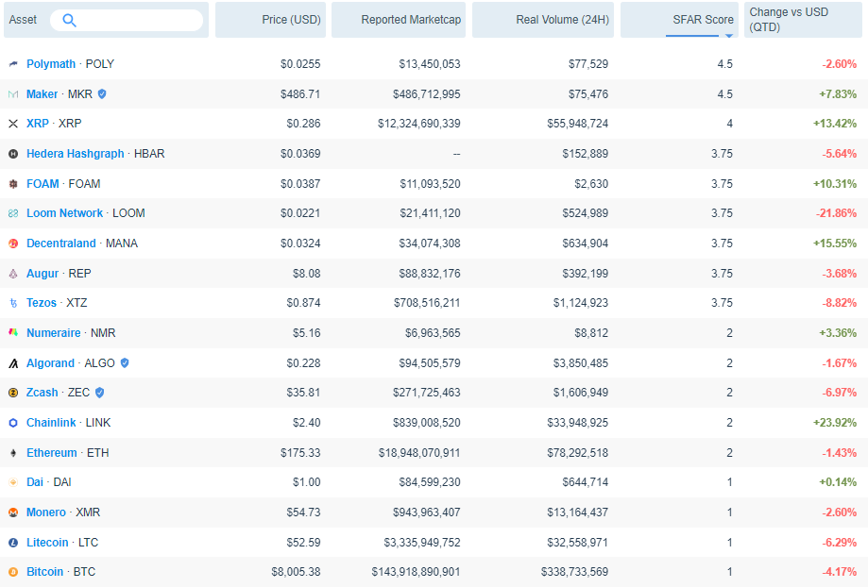Click the search magnifier icon
The width and height of the screenshot is (868, 588).
(x=69, y=21)
